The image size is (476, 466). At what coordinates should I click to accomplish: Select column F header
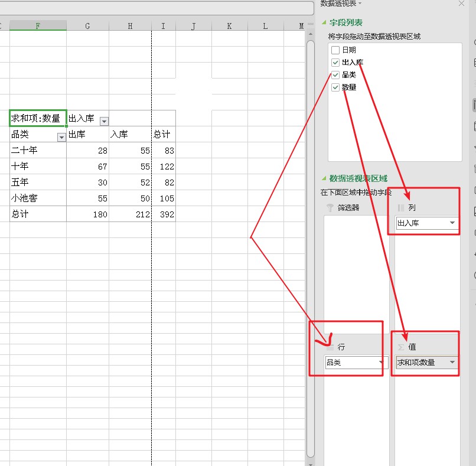[x=38, y=26]
